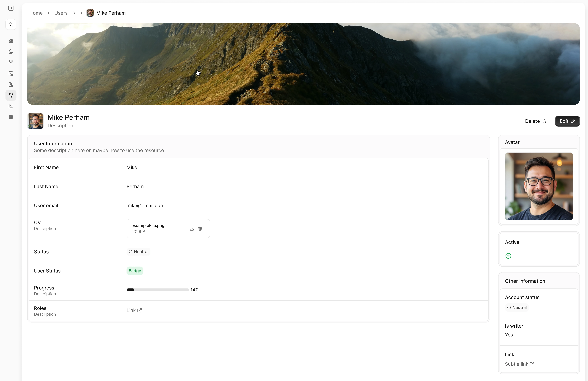The width and height of the screenshot is (588, 381).
Task: Open the large Avatar photo in side panel
Action: tap(539, 186)
